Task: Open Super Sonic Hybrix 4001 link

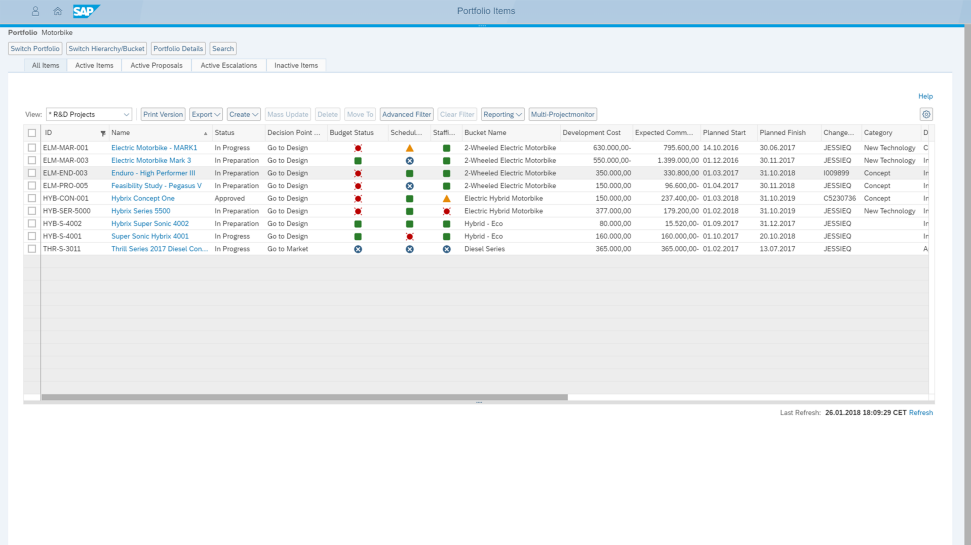Action: (x=150, y=237)
